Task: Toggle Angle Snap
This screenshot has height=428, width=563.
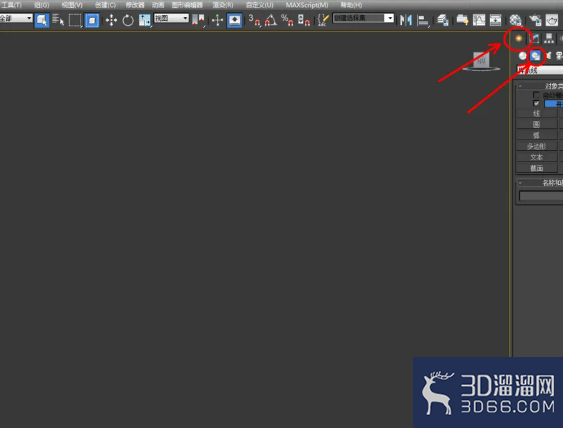Action: click(271, 20)
